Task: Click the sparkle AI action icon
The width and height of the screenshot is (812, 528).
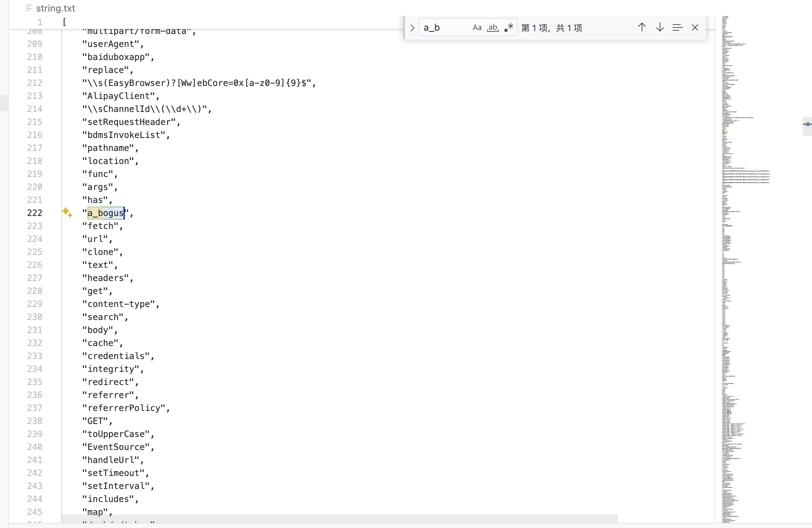Action: point(67,212)
